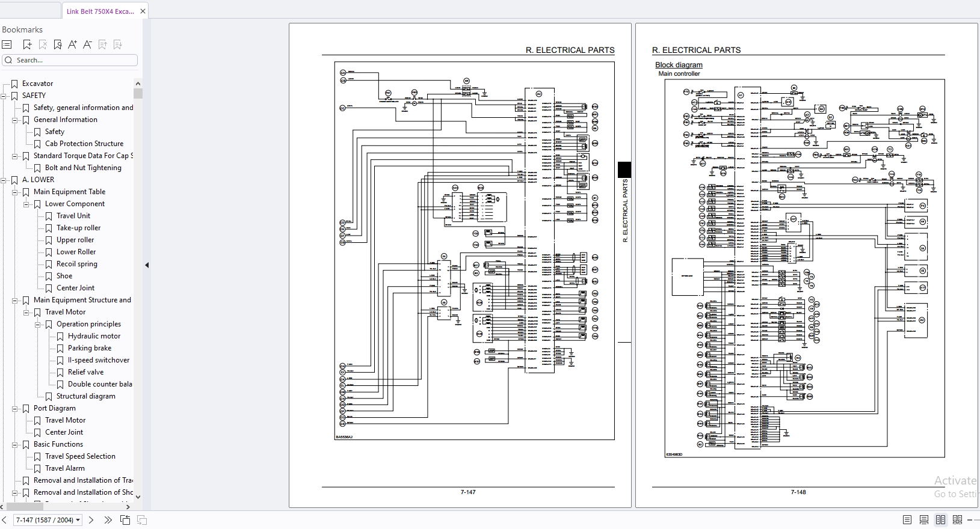Screen dimensions: 980x529
Task: Switch to Link Belt 750X4 document tab
Action: click(100, 11)
